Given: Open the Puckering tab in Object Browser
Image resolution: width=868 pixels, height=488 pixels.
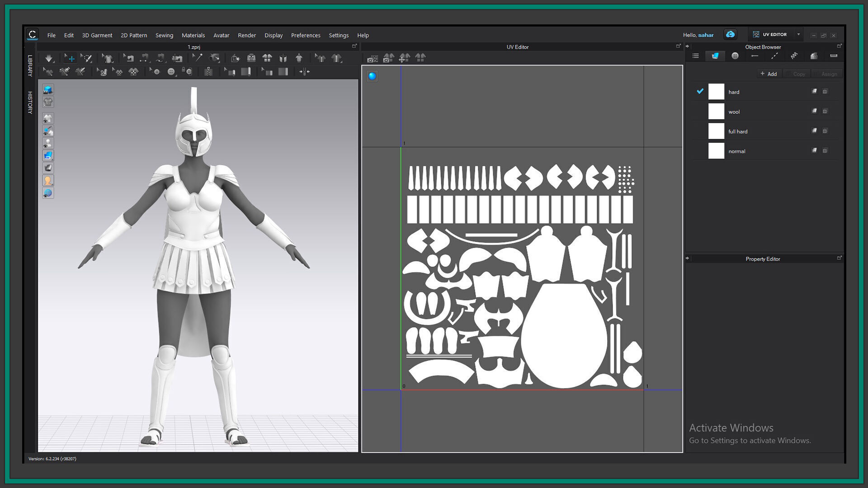Looking at the screenshot, I should (794, 56).
